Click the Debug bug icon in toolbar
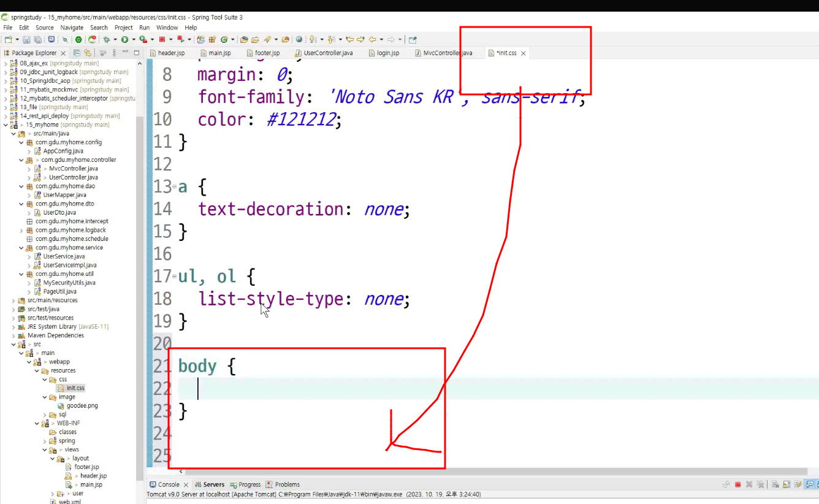This screenshot has height=504, width=819. 107,39
